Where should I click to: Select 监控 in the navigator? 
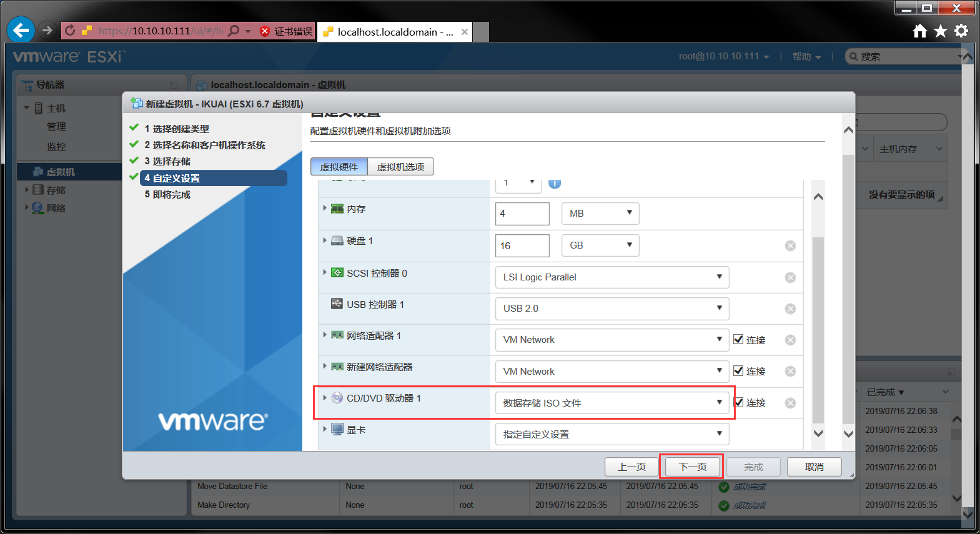pos(56,147)
